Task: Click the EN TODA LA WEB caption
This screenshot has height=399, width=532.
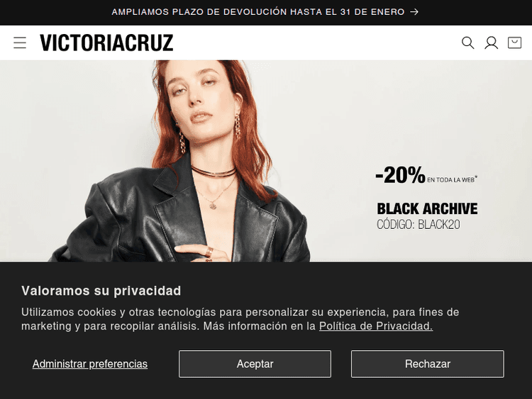Action: point(452,179)
